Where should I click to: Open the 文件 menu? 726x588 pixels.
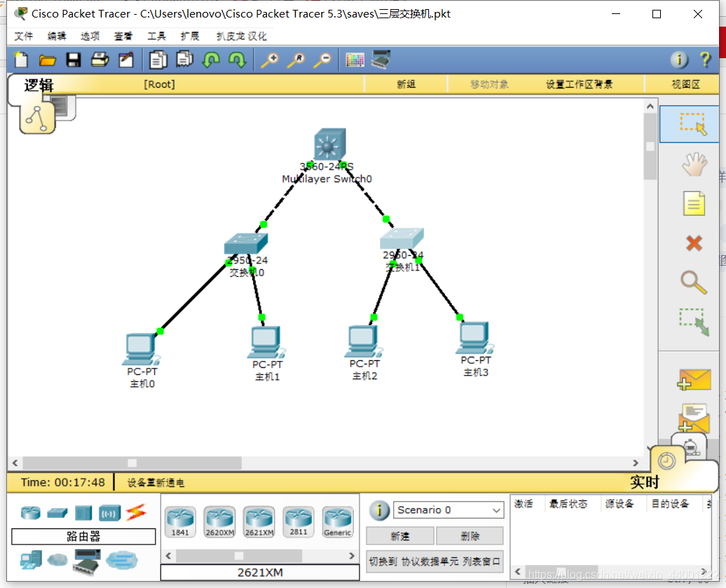point(24,36)
